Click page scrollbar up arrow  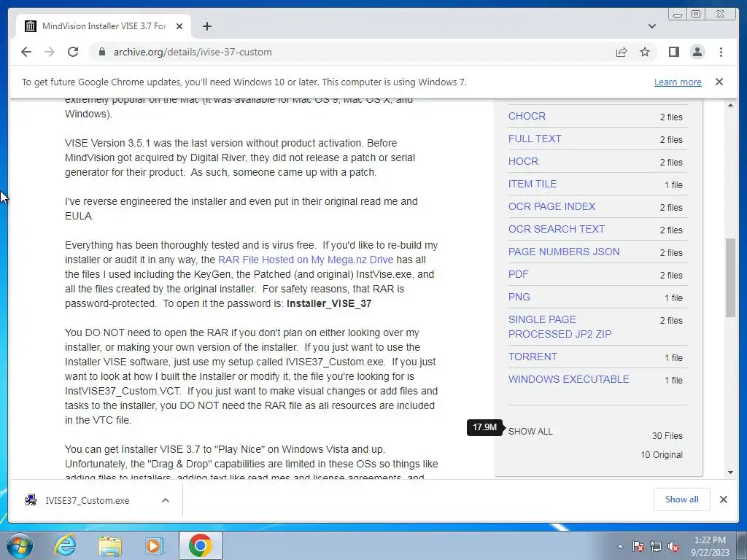pos(730,105)
